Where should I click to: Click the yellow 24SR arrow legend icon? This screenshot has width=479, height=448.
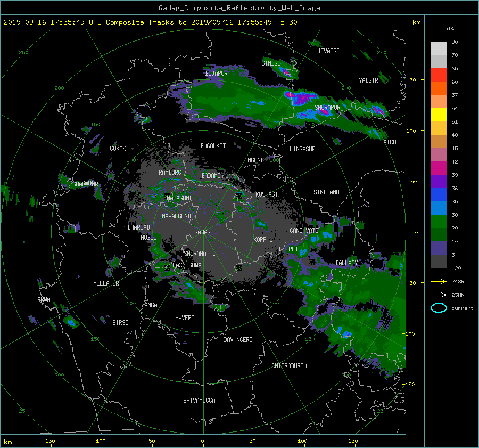439,281
